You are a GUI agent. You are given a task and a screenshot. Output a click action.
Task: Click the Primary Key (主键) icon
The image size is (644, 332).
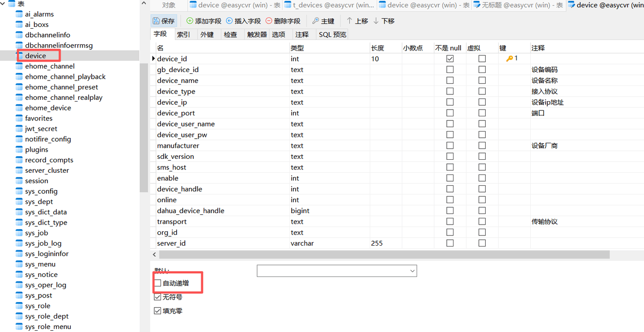coord(315,21)
